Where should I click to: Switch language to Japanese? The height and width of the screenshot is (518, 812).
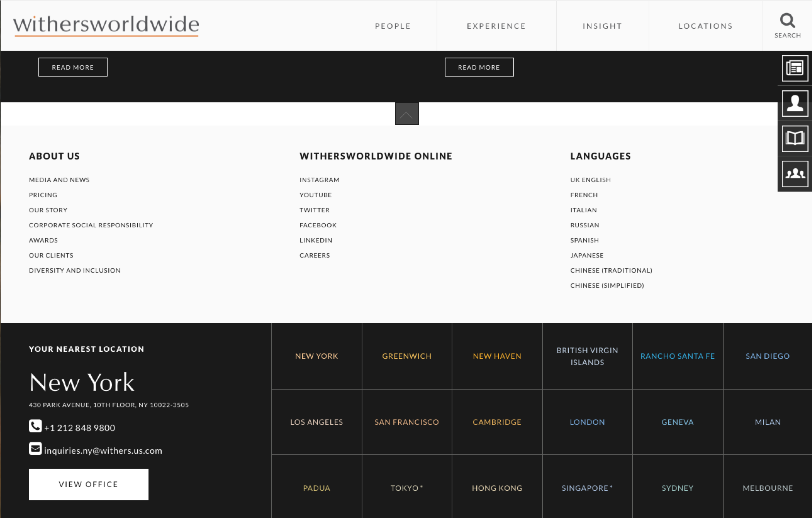[587, 255]
